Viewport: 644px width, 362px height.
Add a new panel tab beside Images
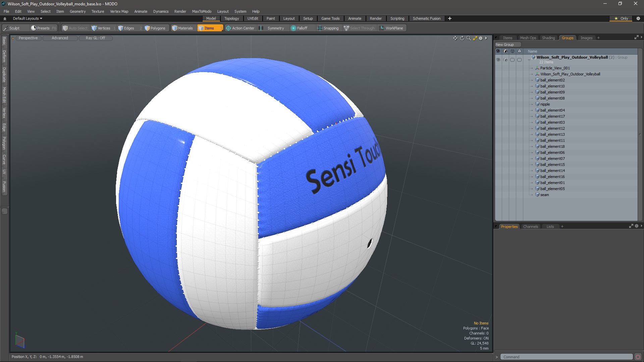point(598,38)
